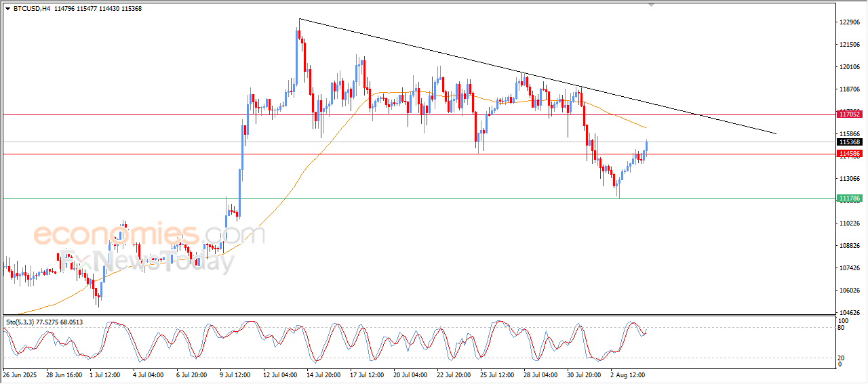Click the 12 Jul 04:00 time label
The image size is (868, 384).
click(x=279, y=375)
